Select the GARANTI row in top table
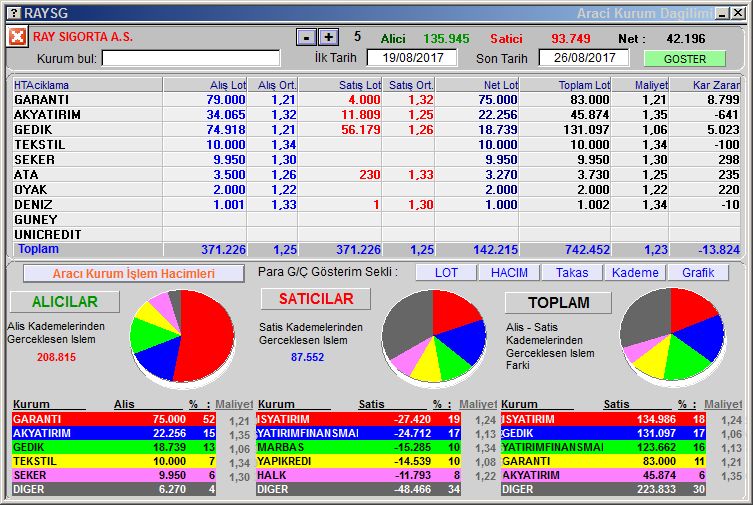 [376, 100]
